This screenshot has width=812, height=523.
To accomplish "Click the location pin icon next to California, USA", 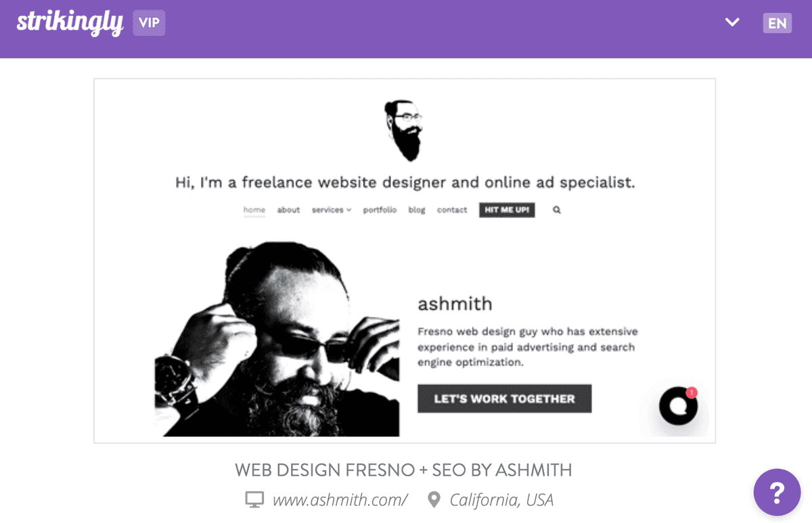I will click(434, 499).
